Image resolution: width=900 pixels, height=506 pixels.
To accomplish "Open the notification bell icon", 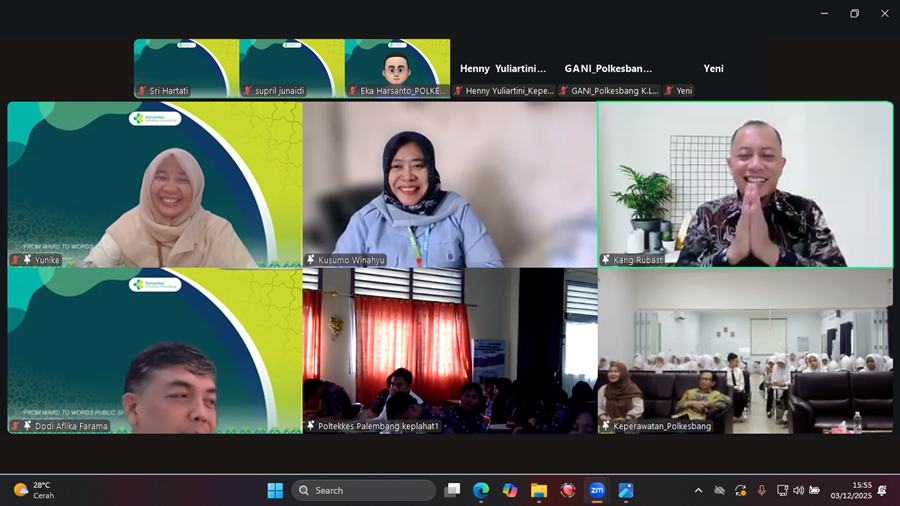I will pos(882,490).
